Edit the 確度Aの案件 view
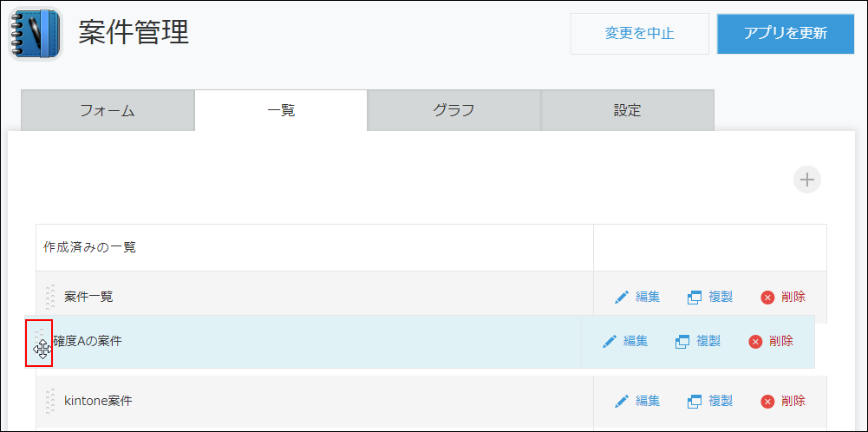 coord(625,341)
